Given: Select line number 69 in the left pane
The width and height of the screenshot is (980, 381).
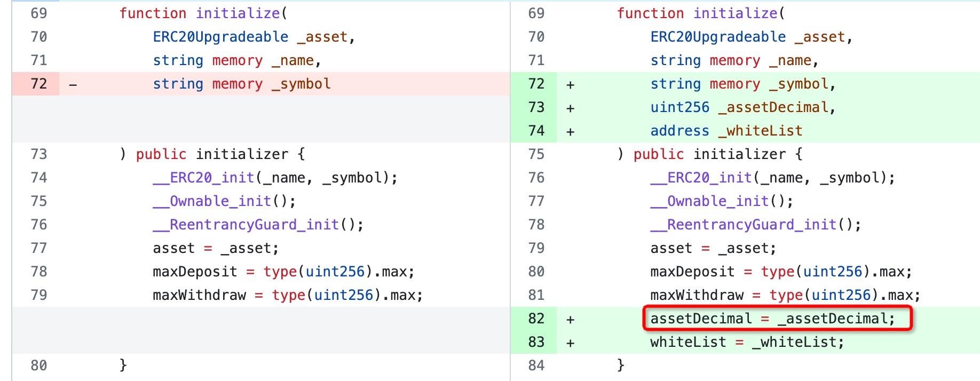Looking at the screenshot, I should click(38, 13).
